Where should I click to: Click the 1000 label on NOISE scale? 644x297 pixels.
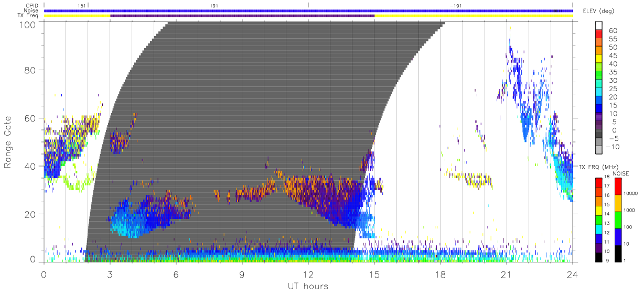629,210
